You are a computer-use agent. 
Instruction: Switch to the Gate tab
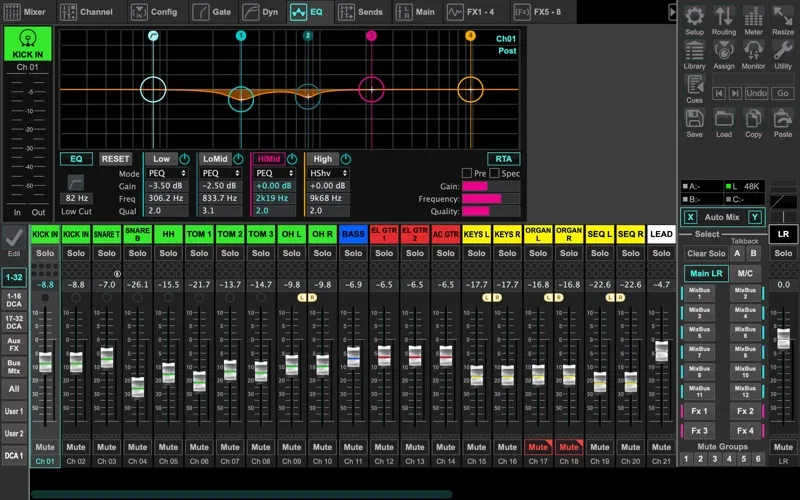coord(212,12)
